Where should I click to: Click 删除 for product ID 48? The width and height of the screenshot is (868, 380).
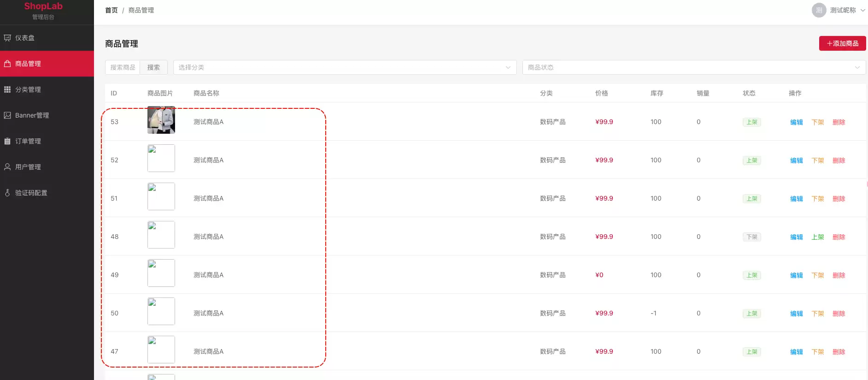click(839, 237)
